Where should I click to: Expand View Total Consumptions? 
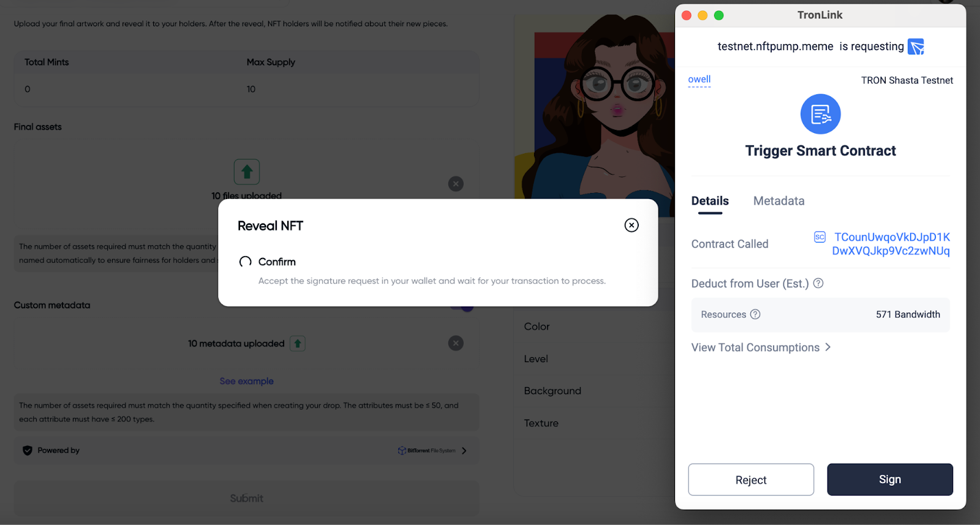click(x=761, y=347)
